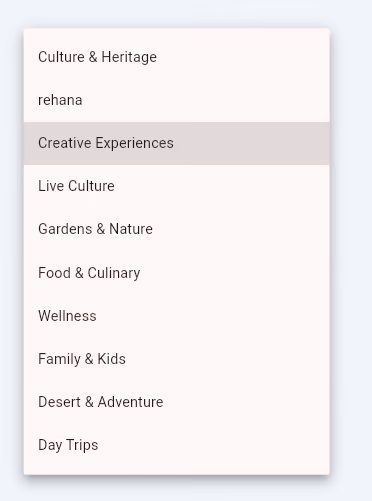The width and height of the screenshot is (372, 501).
Task: Select the Culture & Heritage option
Action: click(177, 57)
